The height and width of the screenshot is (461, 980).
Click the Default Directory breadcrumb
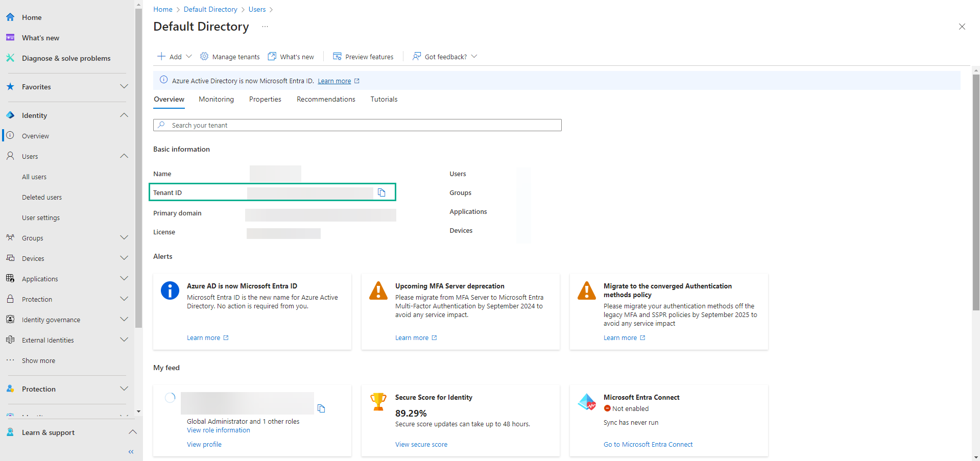click(x=210, y=9)
